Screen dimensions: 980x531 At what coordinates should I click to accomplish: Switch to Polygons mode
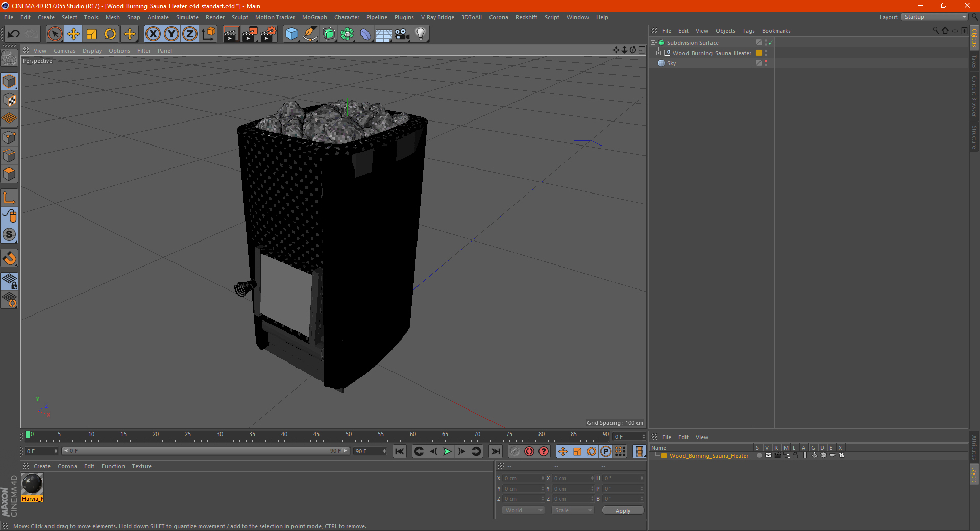click(10, 174)
